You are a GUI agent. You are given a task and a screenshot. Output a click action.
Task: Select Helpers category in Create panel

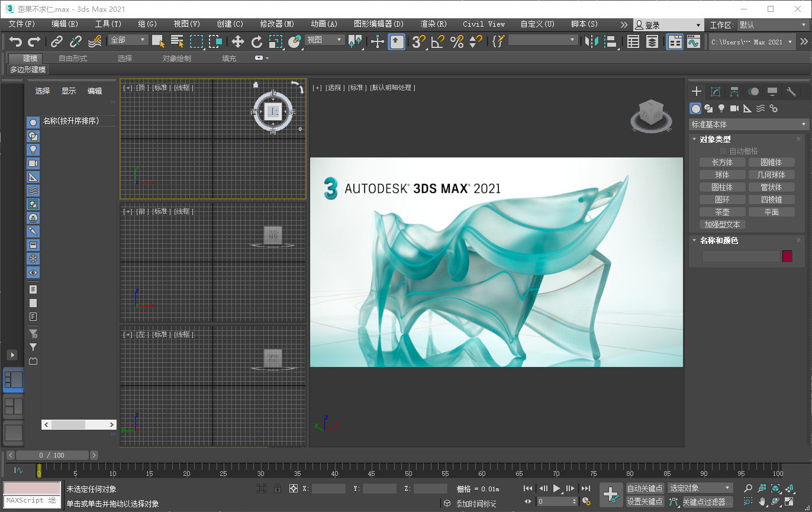[x=747, y=108]
